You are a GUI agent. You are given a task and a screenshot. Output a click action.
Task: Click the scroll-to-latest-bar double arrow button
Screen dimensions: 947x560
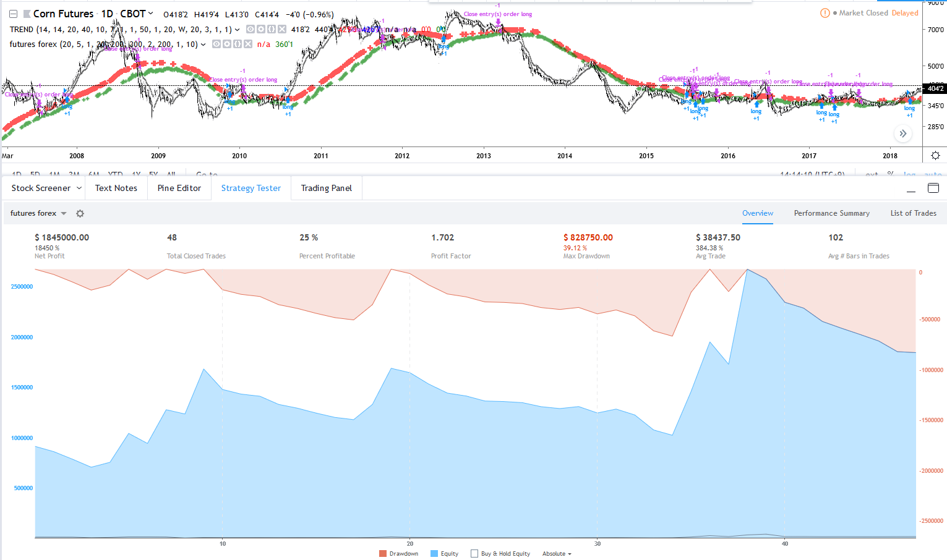tap(902, 134)
